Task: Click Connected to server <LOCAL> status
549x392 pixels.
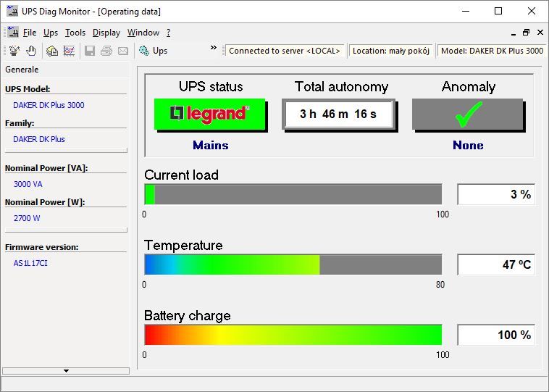Action: pos(285,51)
